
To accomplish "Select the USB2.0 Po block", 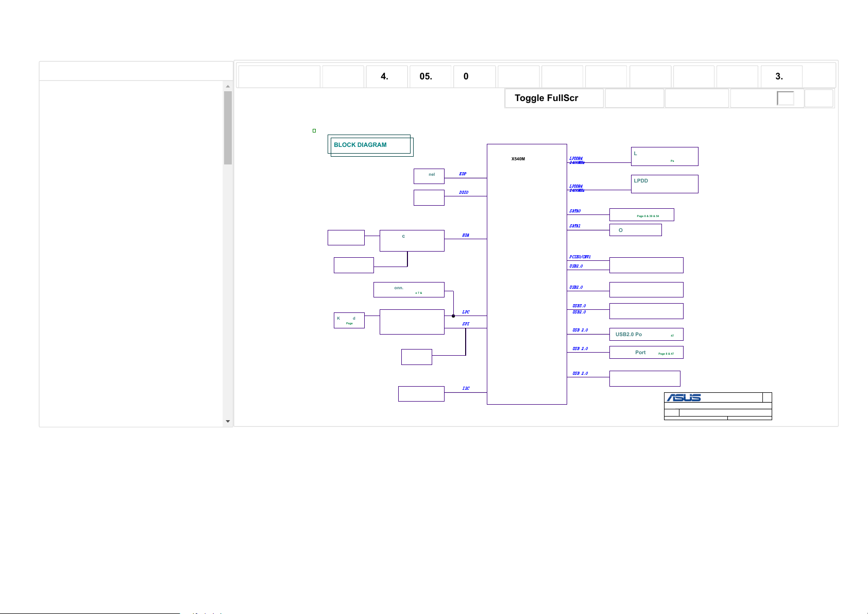I will pos(646,335).
